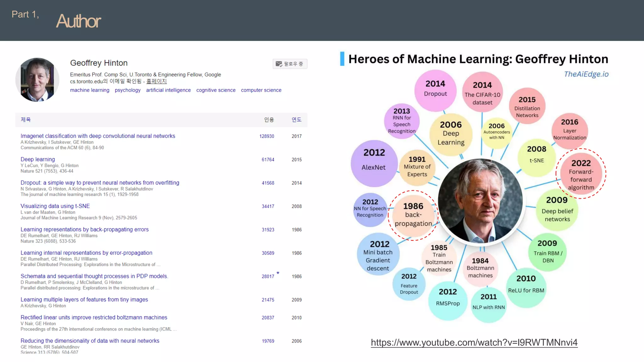Open the computer science tag
Screen dimensions: 644x362
[261, 90]
